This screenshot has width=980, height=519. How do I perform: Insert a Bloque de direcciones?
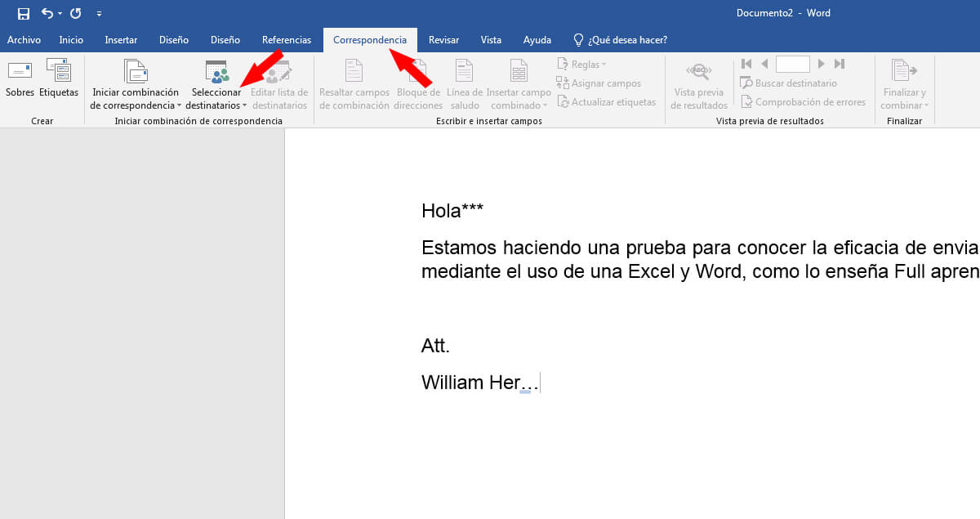(x=418, y=85)
